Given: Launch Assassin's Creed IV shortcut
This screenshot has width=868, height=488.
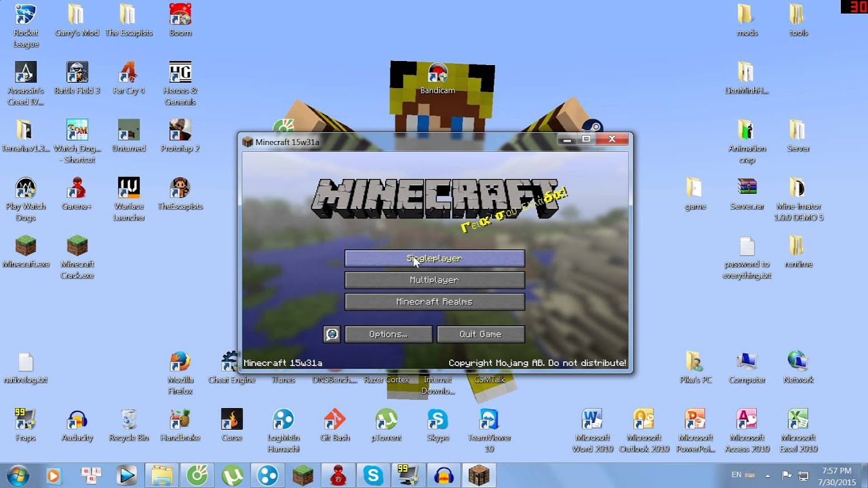Looking at the screenshot, I should tap(26, 83).
